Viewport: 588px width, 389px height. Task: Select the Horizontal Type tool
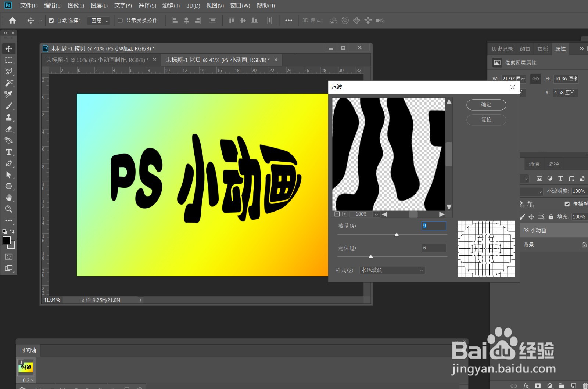click(x=9, y=152)
